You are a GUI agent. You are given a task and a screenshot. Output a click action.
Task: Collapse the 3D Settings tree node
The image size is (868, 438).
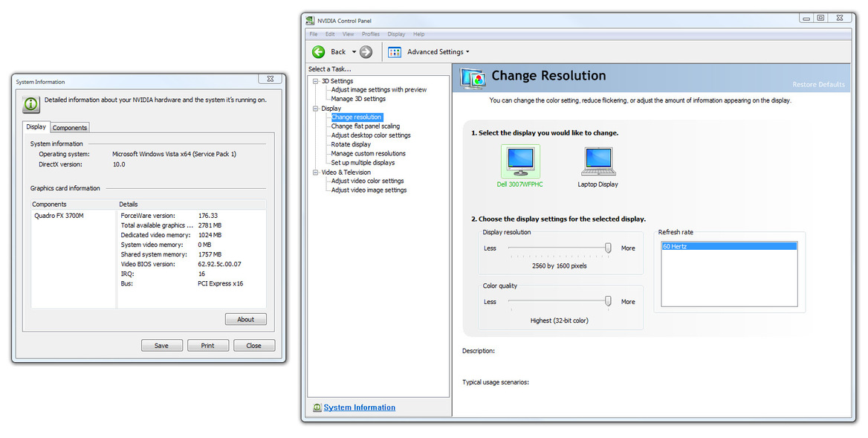point(316,81)
